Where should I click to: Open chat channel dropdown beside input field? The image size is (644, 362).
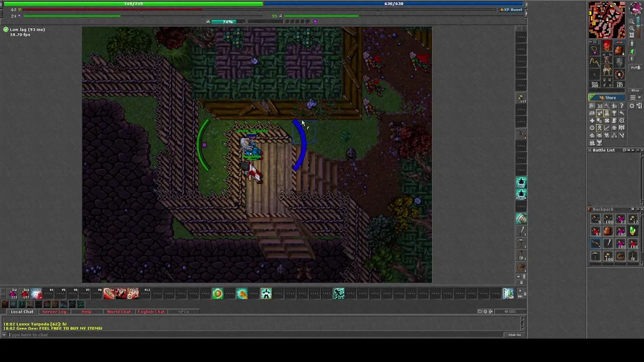pyautogui.click(x=4, y=335)
